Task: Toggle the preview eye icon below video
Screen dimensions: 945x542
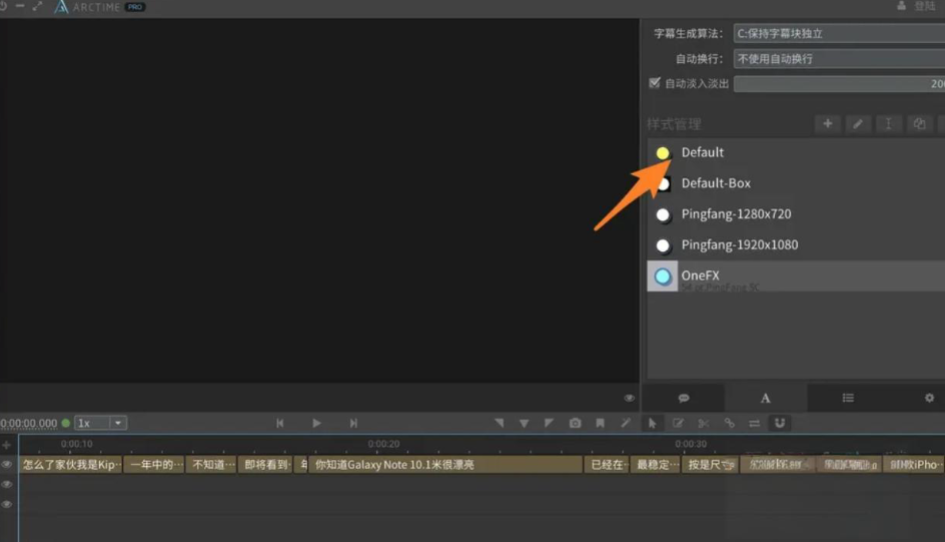Action: click(x=629, y=398)
